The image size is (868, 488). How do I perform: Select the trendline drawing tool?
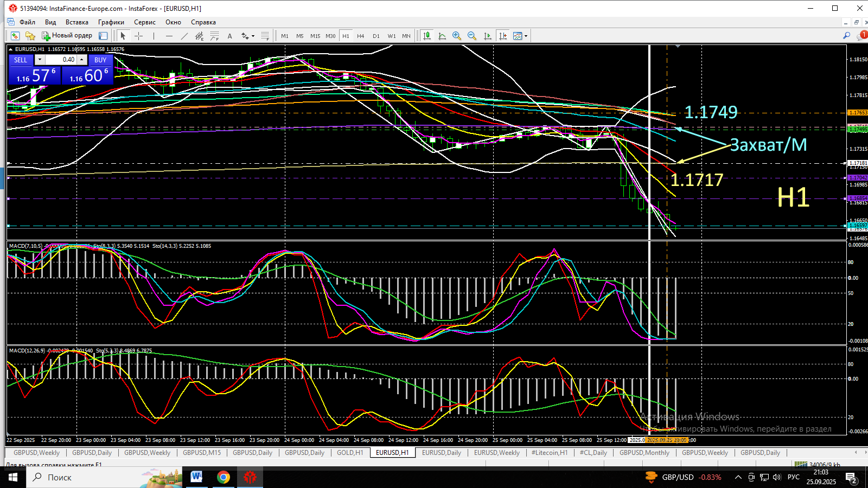tap(184, 36)
